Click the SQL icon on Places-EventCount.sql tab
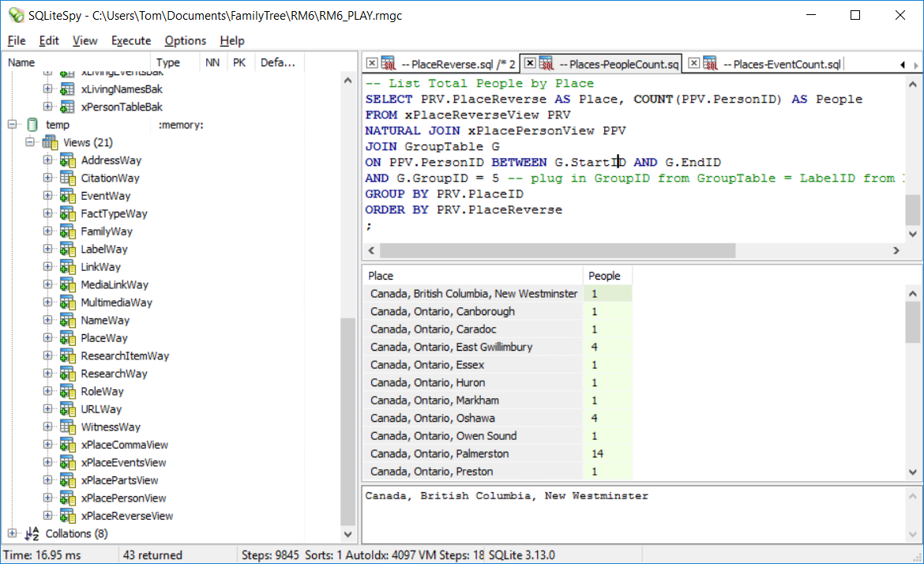This screenshot has width=924, height=564. point(711,64)
